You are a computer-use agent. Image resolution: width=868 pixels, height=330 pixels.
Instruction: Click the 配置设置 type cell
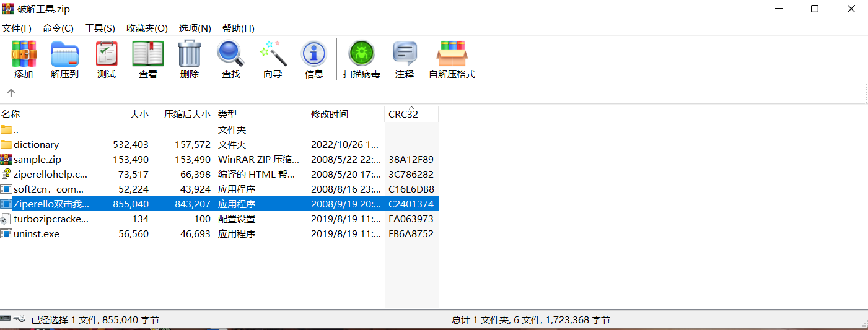tap(237, 219)
